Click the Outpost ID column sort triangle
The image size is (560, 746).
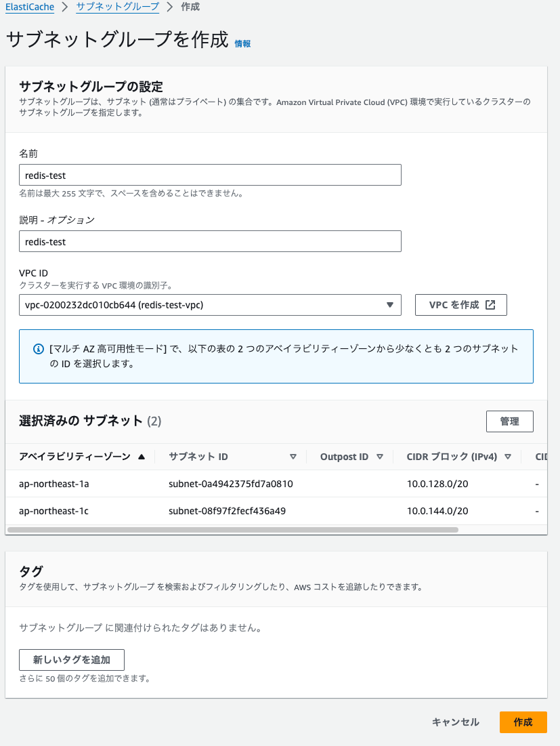pos(379,457)
